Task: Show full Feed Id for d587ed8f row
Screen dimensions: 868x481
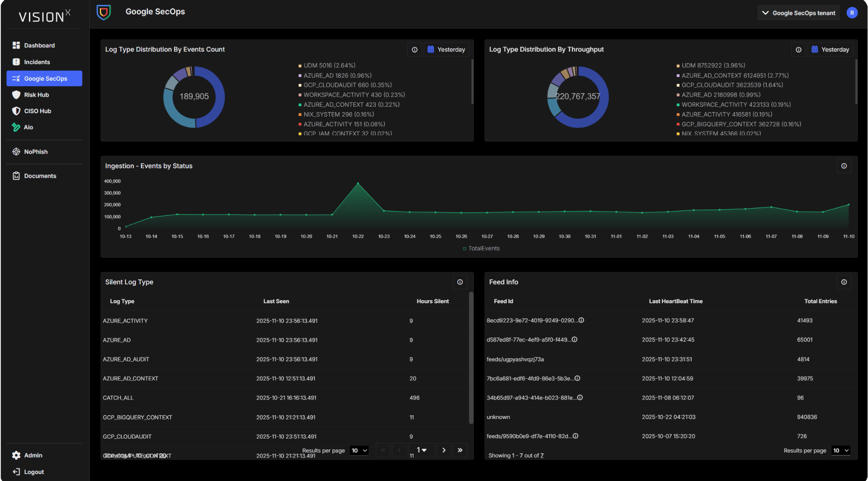Action: pos(574,340)
